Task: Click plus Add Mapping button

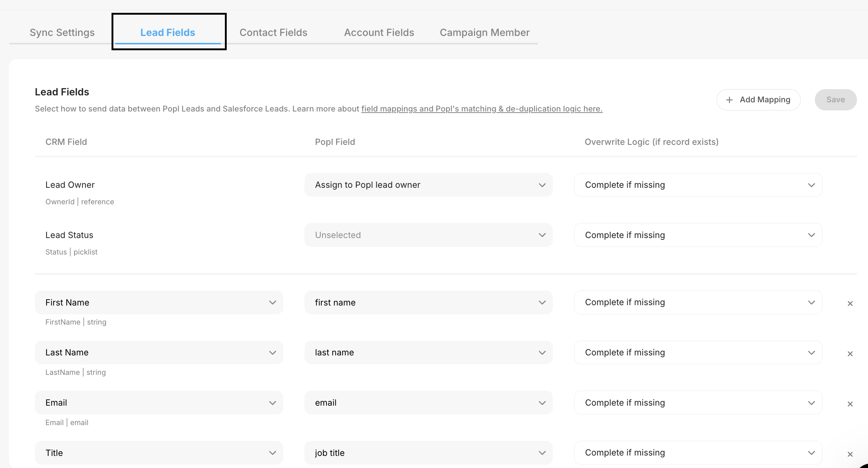Action: click(x=758, y=100)
